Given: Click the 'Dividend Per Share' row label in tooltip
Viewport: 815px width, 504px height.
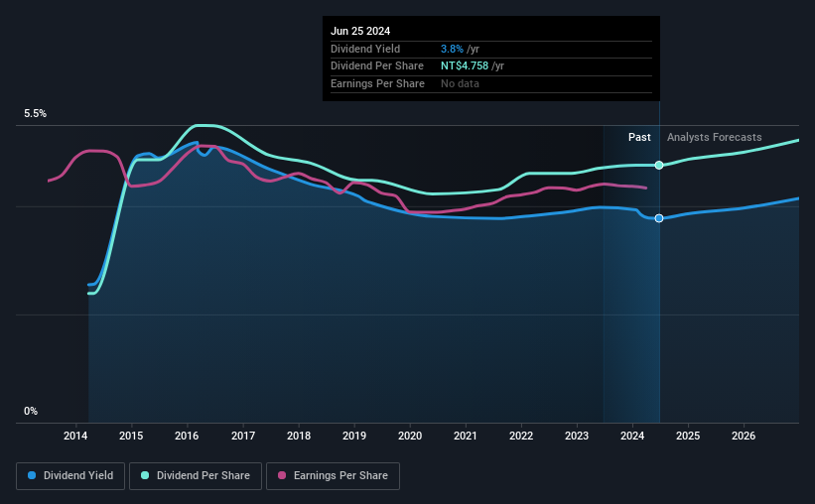Looking at the screenshot, I should tap(377, 66).
